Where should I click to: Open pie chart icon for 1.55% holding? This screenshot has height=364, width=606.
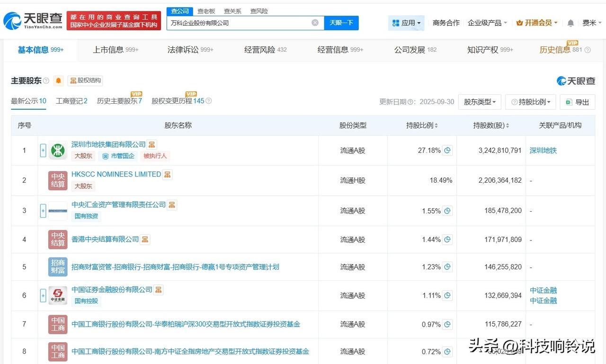[x=447, y=211]
